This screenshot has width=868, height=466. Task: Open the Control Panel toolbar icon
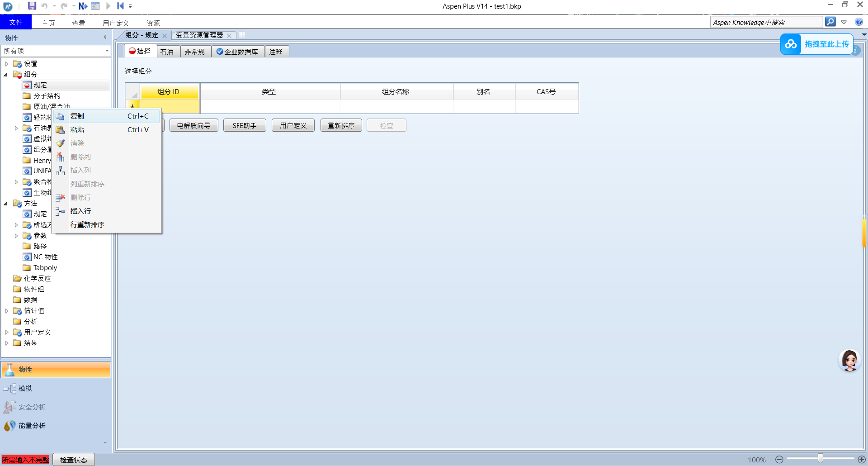click(x=95, y=6)
